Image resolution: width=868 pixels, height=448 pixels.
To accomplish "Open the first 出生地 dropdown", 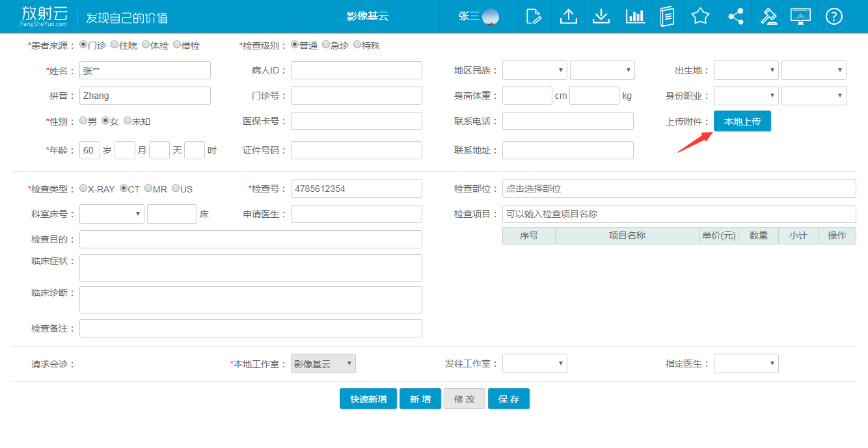I will click(746, 70).
